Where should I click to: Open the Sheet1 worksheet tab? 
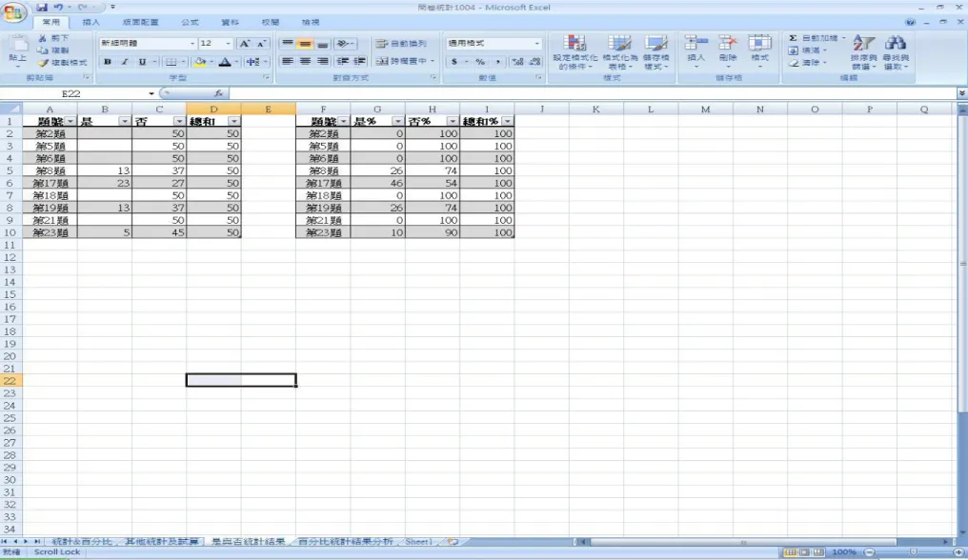pos(418,542)
